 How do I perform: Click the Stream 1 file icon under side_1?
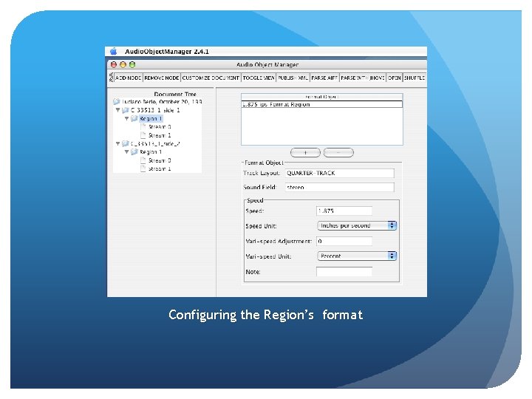(x=143, y=135)
